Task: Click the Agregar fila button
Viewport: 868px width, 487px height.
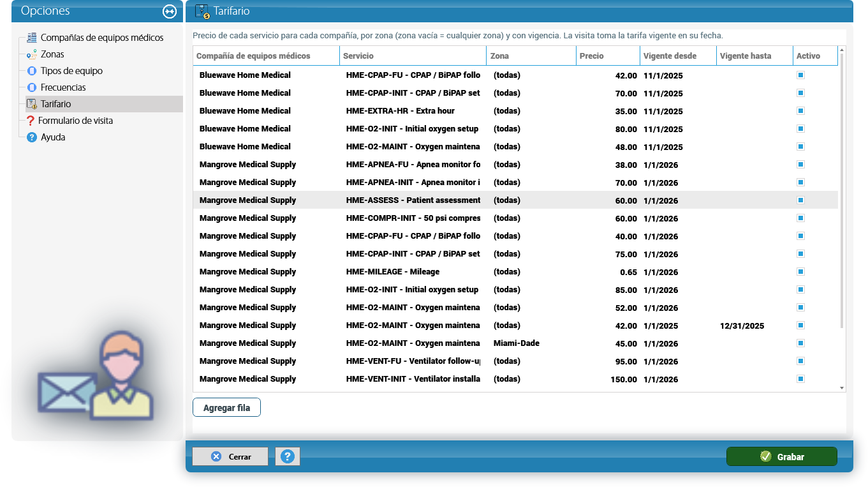Action: (226, 407)
